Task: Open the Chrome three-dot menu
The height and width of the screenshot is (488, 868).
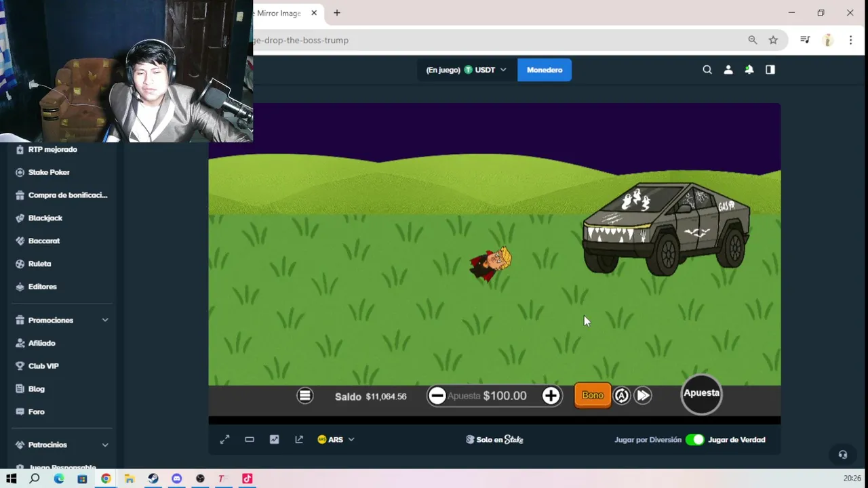Action: click(850, 40)
